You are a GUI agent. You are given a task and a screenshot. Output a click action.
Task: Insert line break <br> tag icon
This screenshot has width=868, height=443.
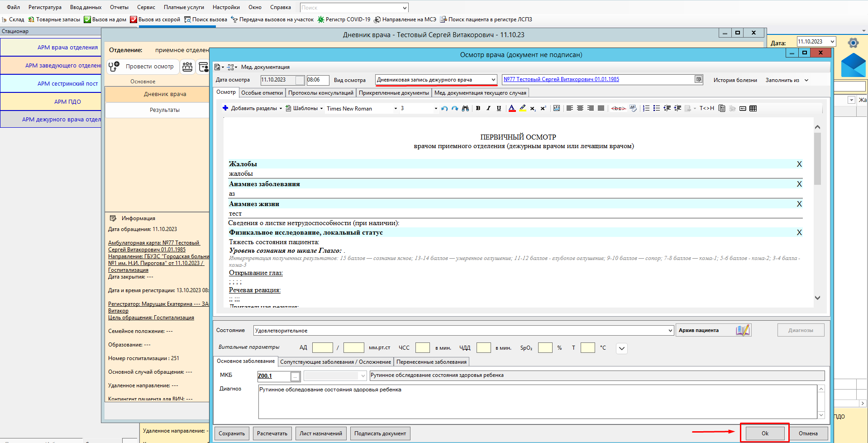point(618,108)
